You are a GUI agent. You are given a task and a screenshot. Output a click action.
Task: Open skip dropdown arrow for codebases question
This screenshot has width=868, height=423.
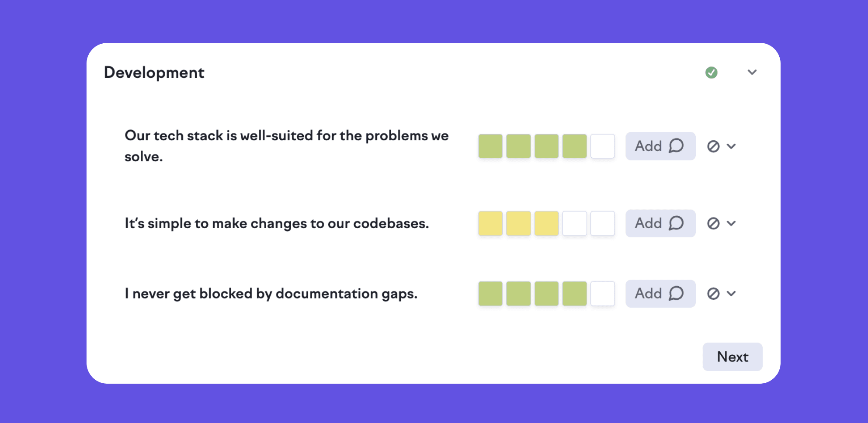pos(732,224)
